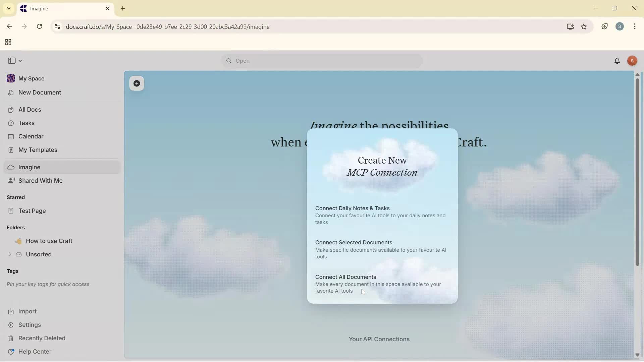Click the plus add button icon

pos(137,83)
